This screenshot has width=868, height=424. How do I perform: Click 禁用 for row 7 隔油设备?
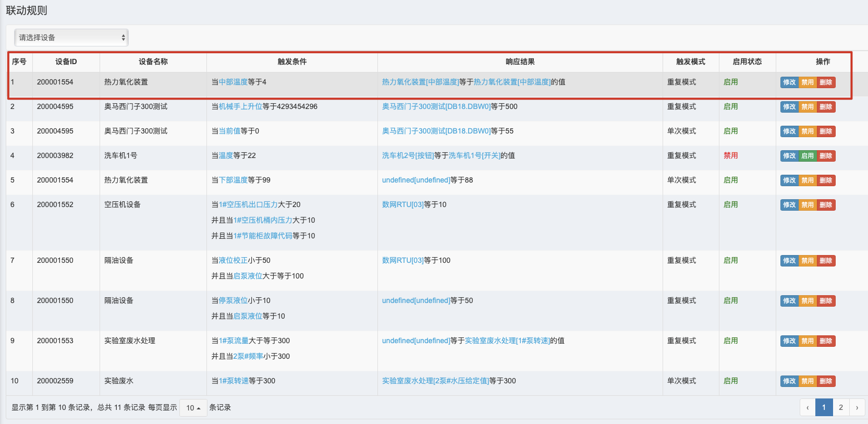pyautogui.click(x=808, y=261)
